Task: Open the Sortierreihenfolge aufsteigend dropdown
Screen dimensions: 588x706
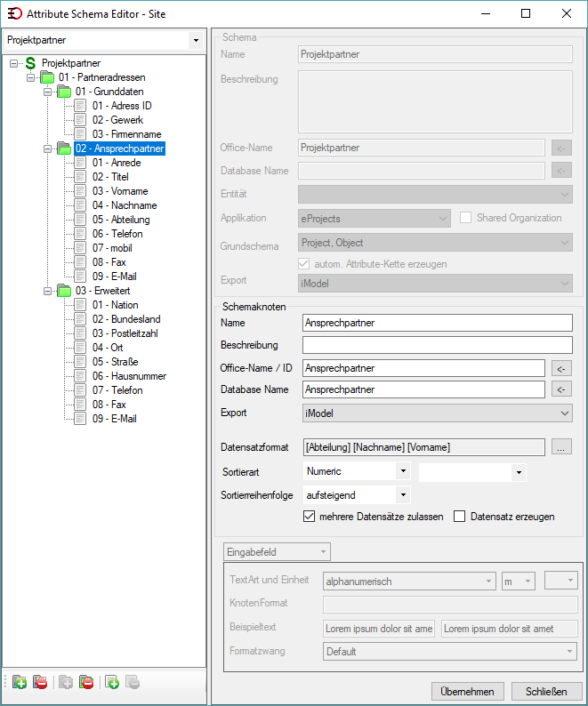Action: point(403,495)
